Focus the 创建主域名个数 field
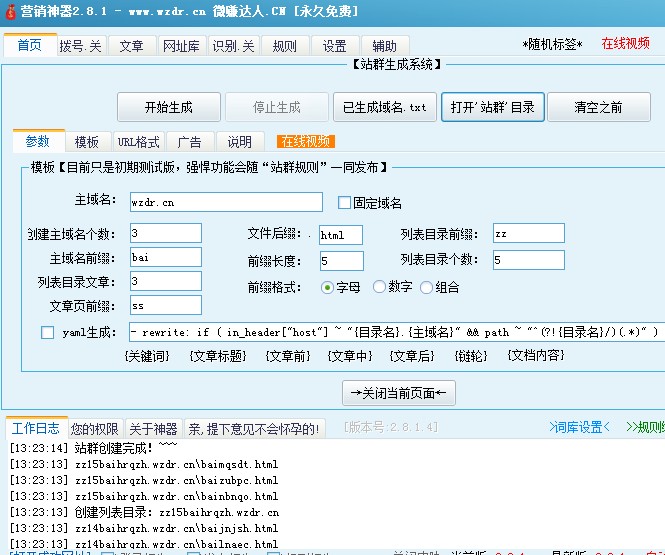The image size is (665, 555). click(x=166, y=233)
